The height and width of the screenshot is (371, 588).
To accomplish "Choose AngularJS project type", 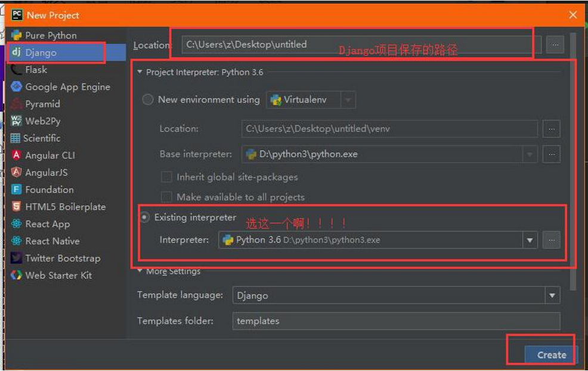I will (47, 172).
